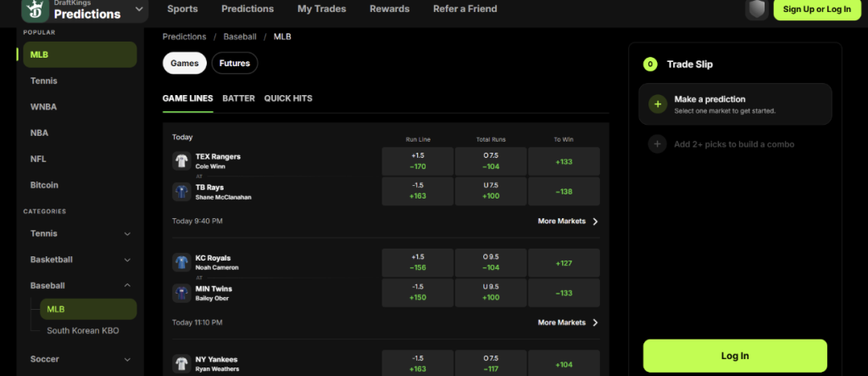Pick Under 9.5 runs at +100

click(491, 293)
